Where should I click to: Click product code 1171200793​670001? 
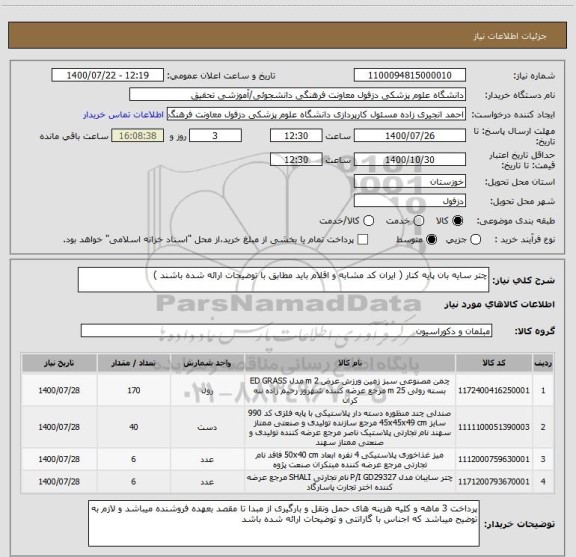494,481
